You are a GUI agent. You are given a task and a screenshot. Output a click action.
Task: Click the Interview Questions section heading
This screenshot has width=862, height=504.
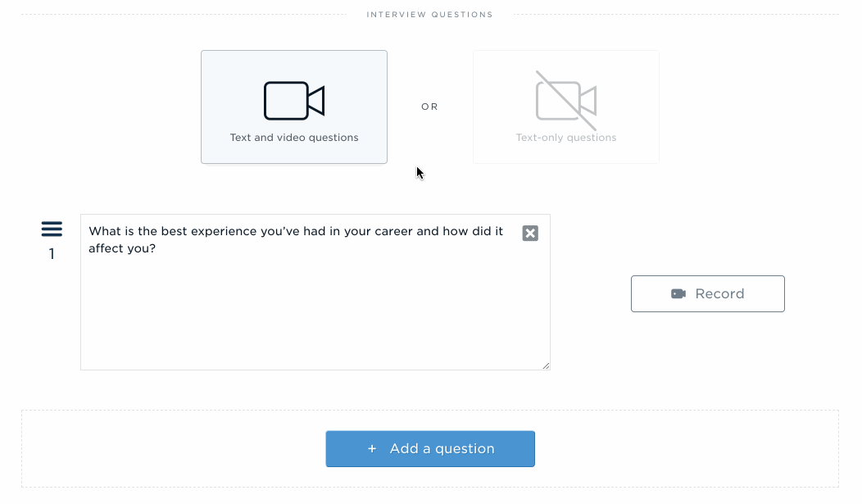click(430, 14)
